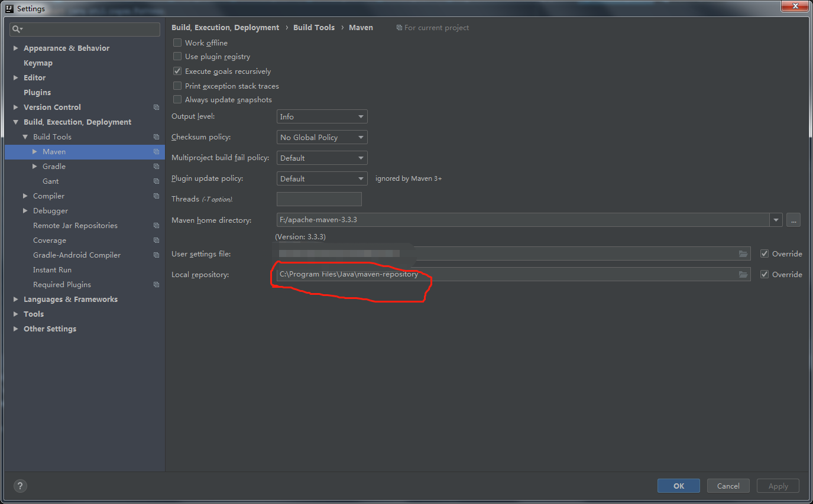This screenshot has height=504, width=813.
Task: Collapse Build, Execution, Deployment section
Action: click(x=16, y=122)
